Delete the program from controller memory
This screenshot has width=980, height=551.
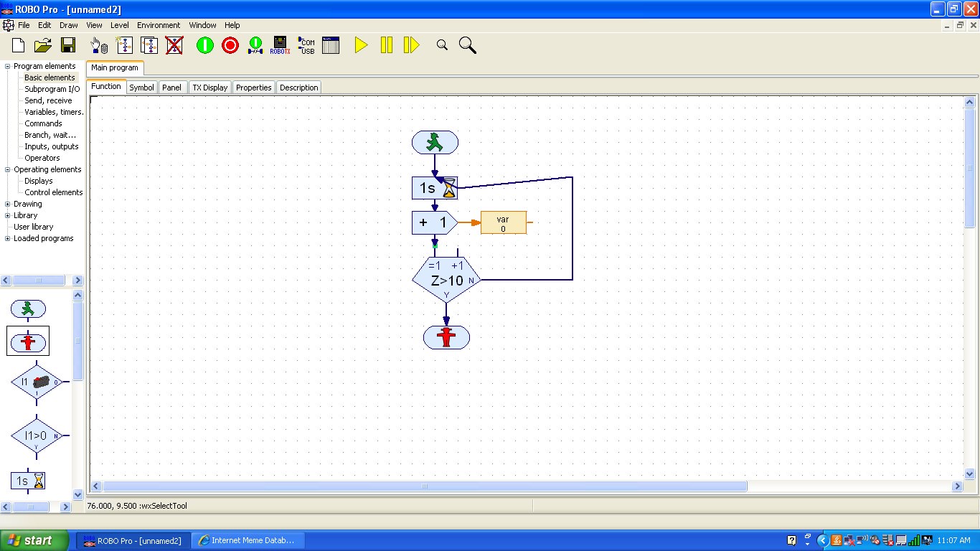[174, 44]
